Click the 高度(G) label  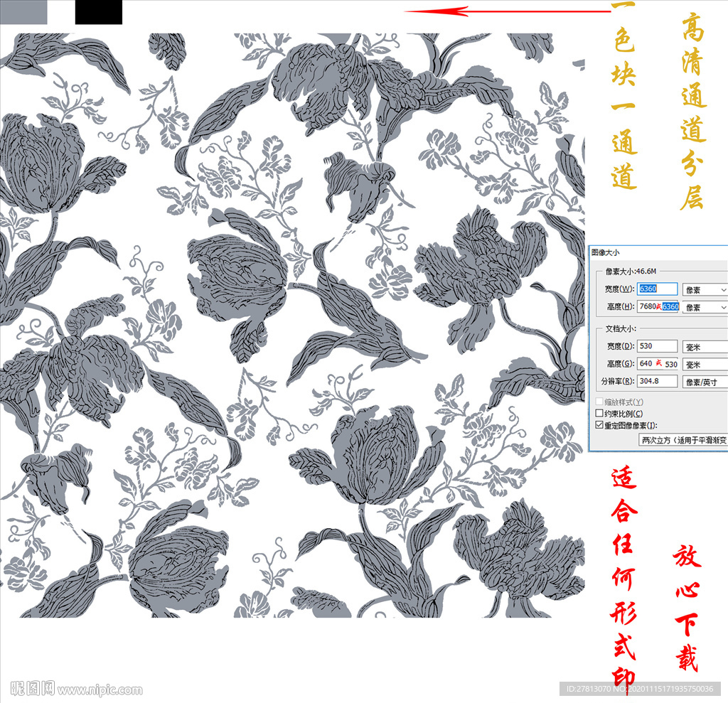[x=621, y=363]
